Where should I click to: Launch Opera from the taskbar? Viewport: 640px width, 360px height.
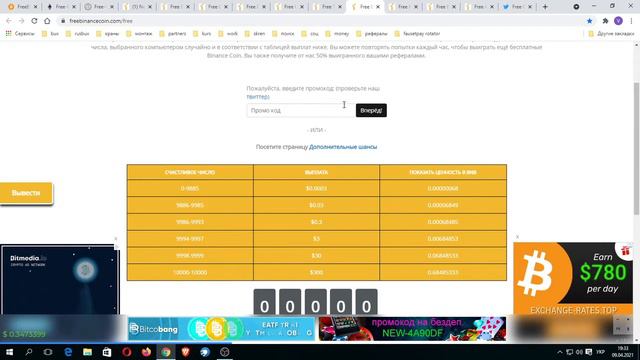click(x=127, y=352)
